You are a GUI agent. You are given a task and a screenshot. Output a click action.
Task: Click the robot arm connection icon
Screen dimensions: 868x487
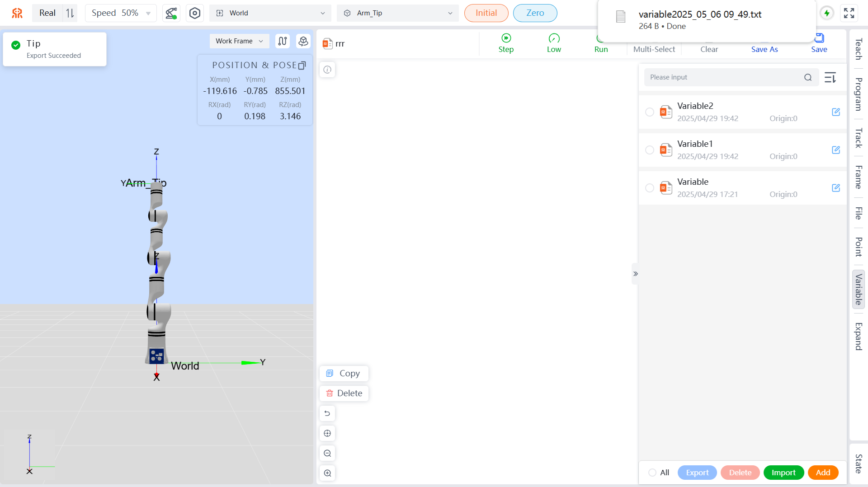point(171,13)
